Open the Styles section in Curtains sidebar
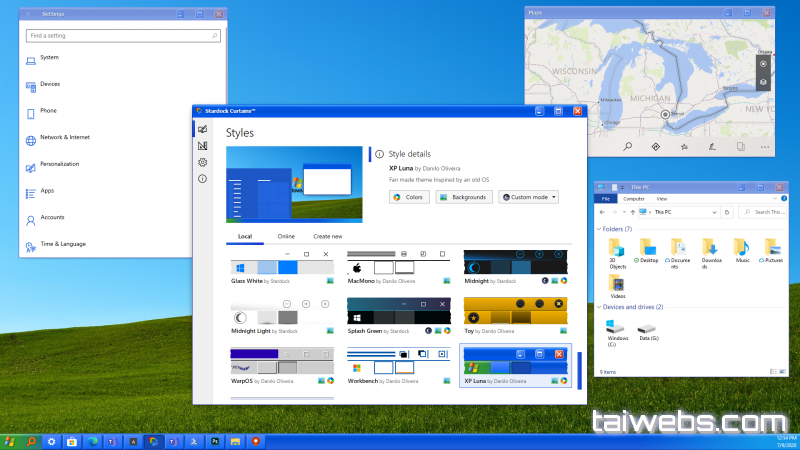800x450 pixels. click(203, 129)
